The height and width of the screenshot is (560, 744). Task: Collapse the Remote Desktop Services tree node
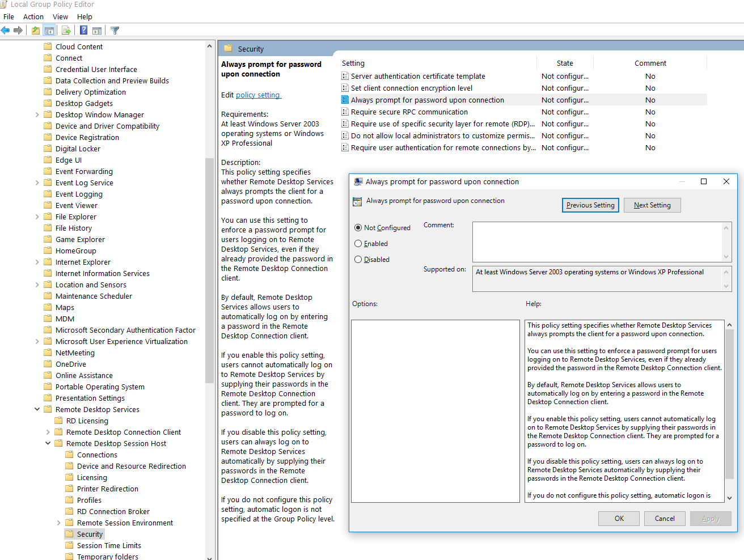click(37, 409)
